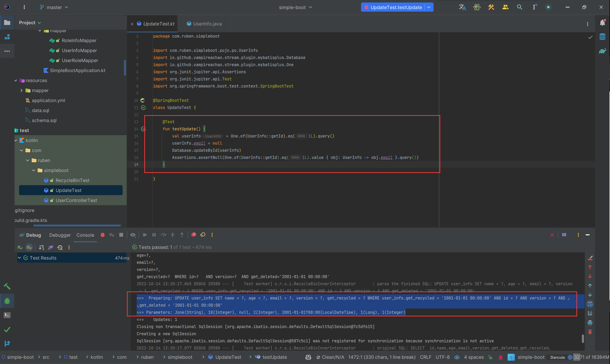Screen dimensions: 610x364
Task: Expand the mapper folder under resources
Action: pos(21,90)
